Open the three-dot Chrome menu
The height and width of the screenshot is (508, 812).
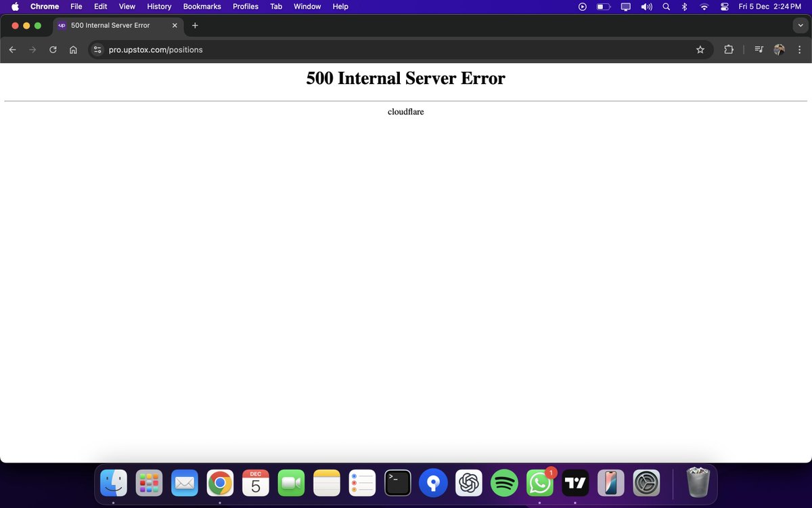(x=799, y=49)
